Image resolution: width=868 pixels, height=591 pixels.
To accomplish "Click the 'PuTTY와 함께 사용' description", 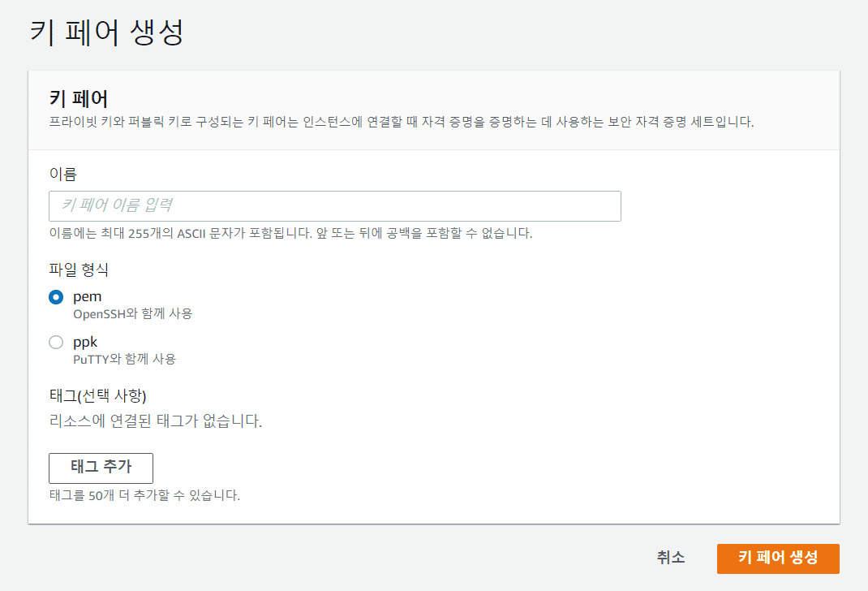I will click(x=124, y=359).
